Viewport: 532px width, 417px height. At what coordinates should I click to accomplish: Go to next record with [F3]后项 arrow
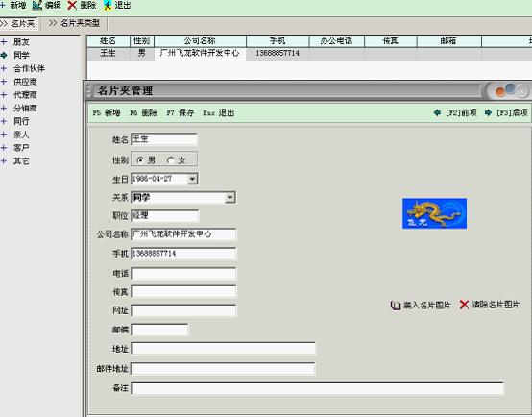coord(488,112)
